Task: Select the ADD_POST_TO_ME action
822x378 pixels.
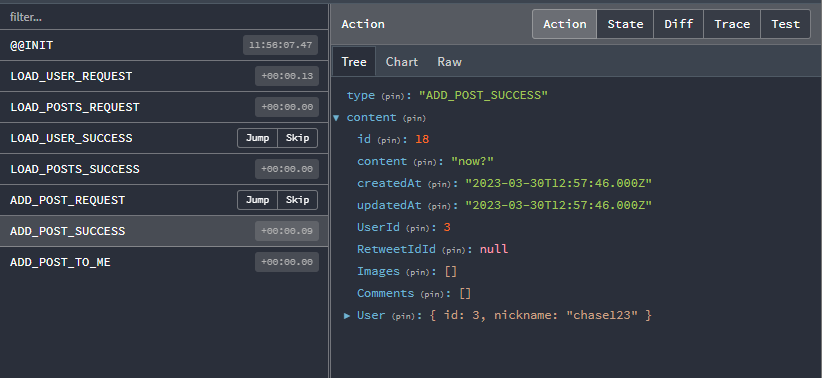Action: tap(164, 262)
